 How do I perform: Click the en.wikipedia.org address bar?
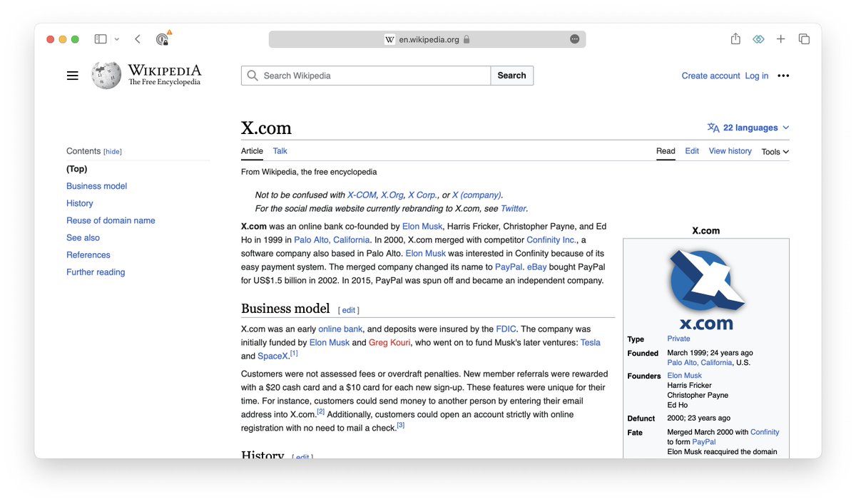[x=427, y=39]
